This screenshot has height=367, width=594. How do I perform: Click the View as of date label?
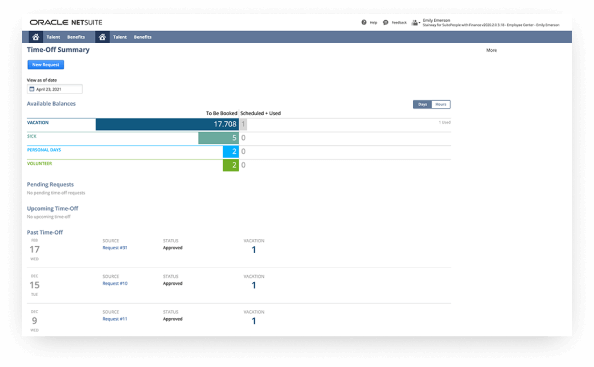point(42,80)
